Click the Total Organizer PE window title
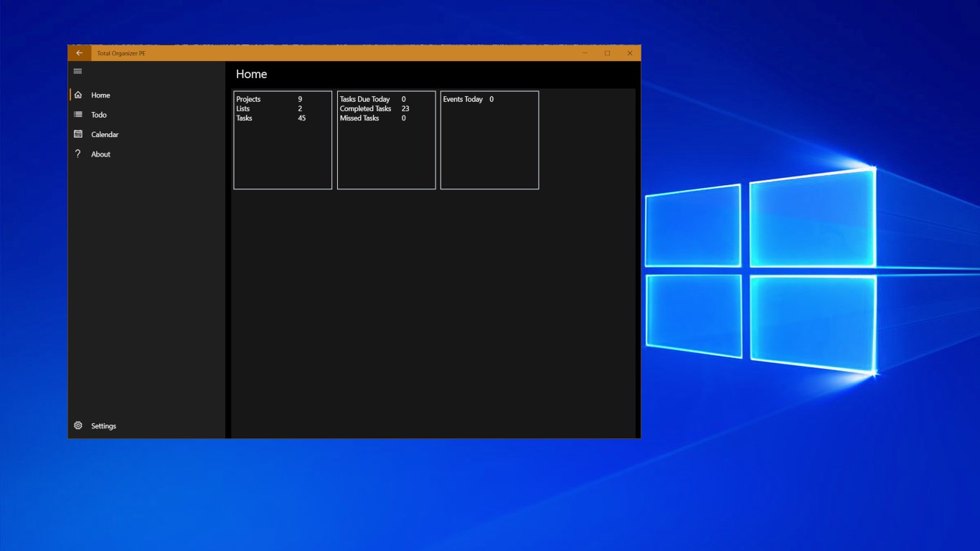This screenshot has height=551, width=980. coord(121,53)
